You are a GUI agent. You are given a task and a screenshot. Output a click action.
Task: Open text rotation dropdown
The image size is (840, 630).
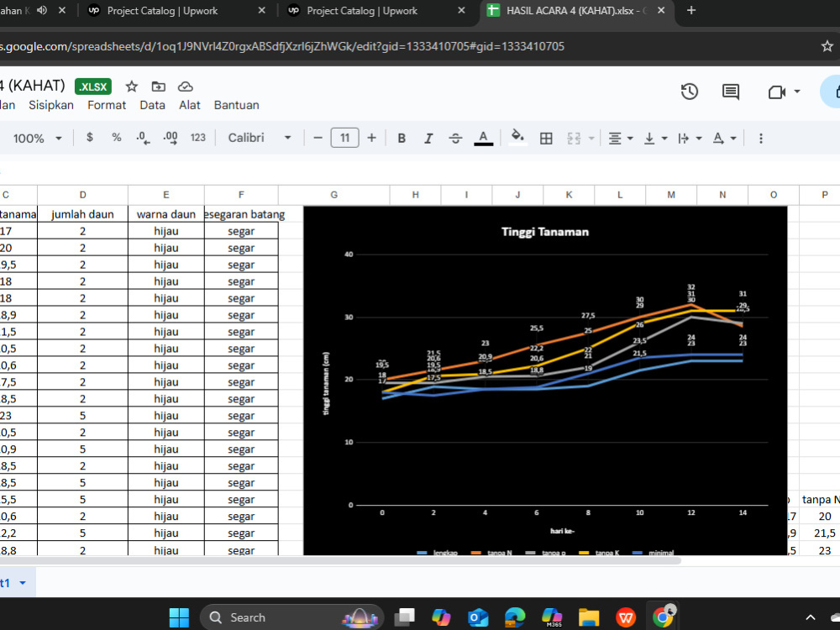(724, 139)
